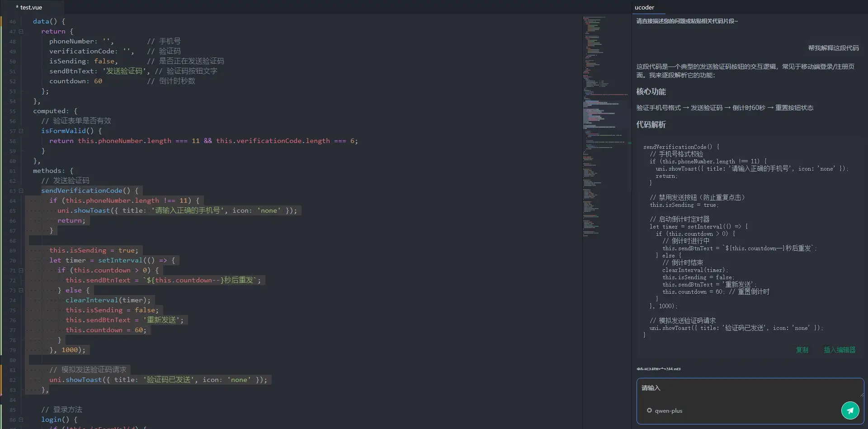Click line number 61 in the gutter

[x=13, y=171]
